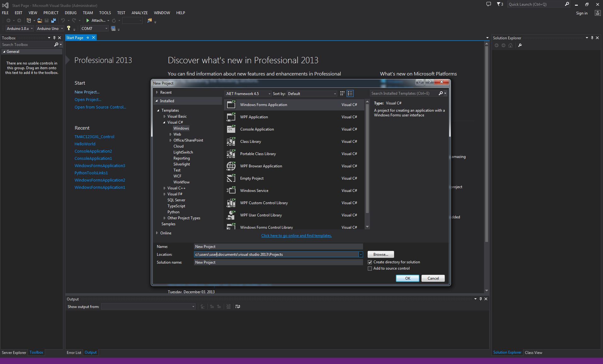The image size is (603, 364).
Task: Open the .NET Framework 4.5 dropdown
Action: (248, 94)
